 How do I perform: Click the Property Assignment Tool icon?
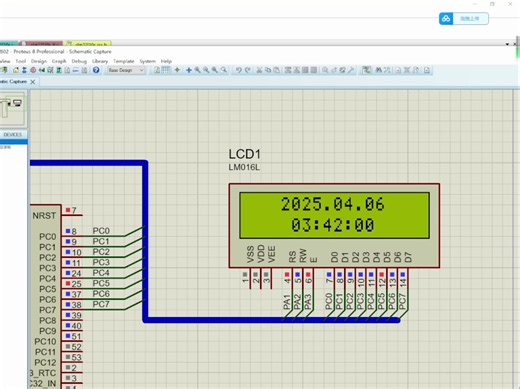(387, 70)
